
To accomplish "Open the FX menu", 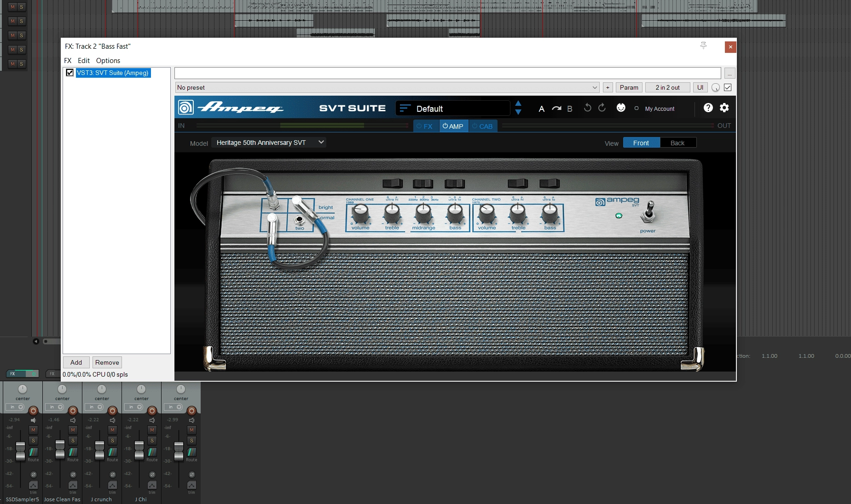I will (68, 60).
